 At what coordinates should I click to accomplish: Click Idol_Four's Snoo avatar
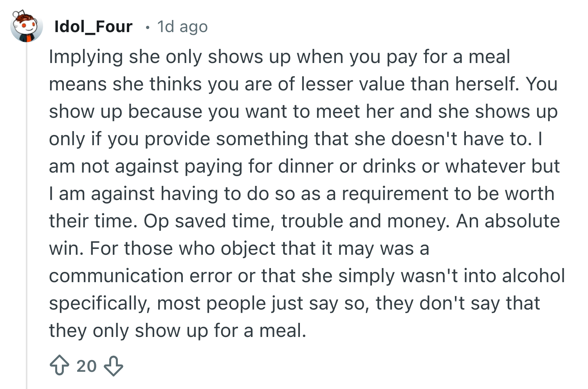pos(26,26)
